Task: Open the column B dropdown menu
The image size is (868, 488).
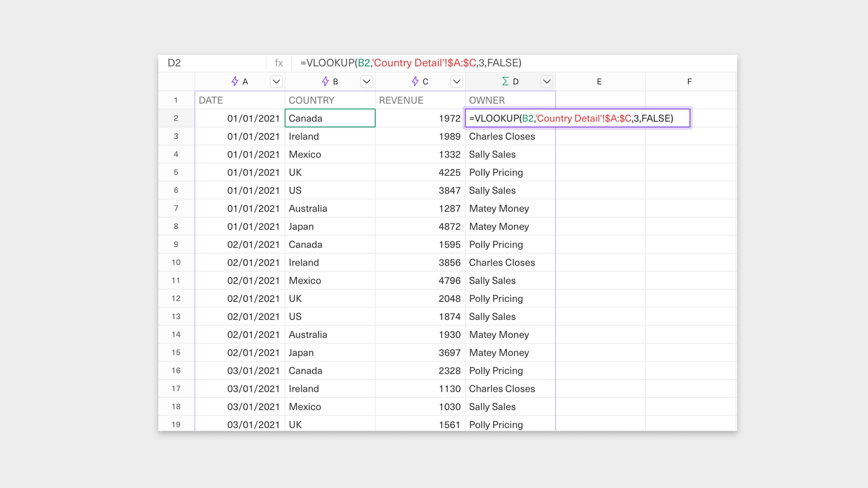Action: click(366, 81)
